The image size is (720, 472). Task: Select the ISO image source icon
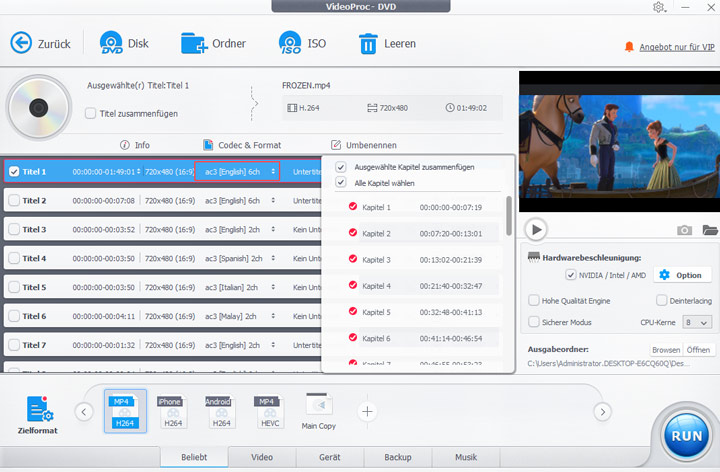pos(291,43)
